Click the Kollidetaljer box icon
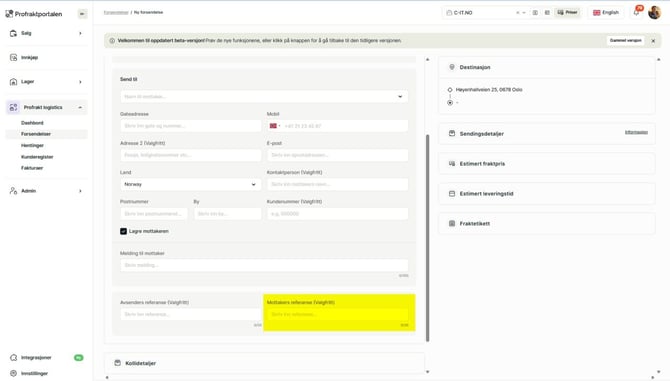The height and width of the screenshot is (381, 670). pyautogui.click(x=118, y=363)
